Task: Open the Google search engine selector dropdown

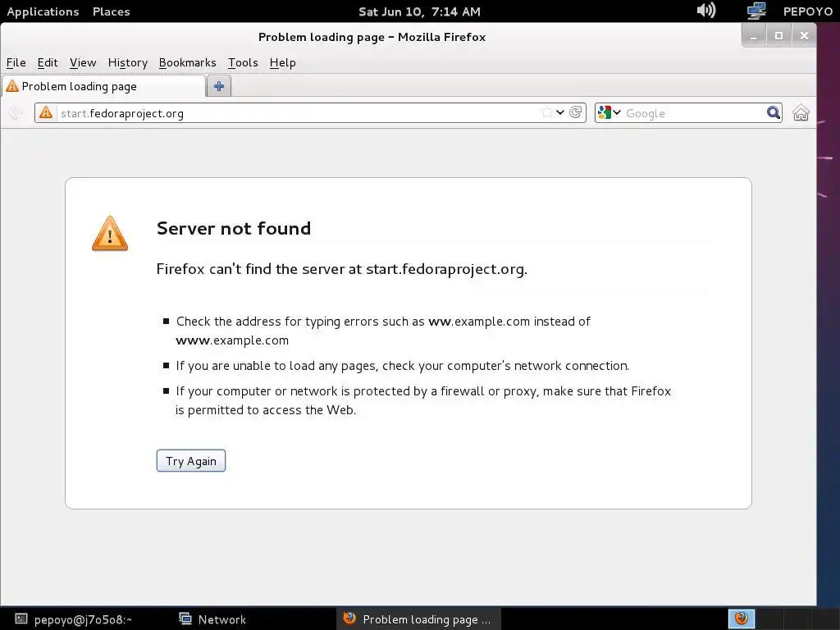Action: tap(609, 112)
